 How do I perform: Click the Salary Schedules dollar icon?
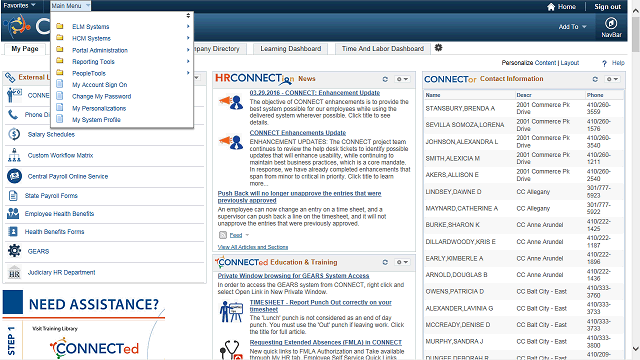(14, 134)
